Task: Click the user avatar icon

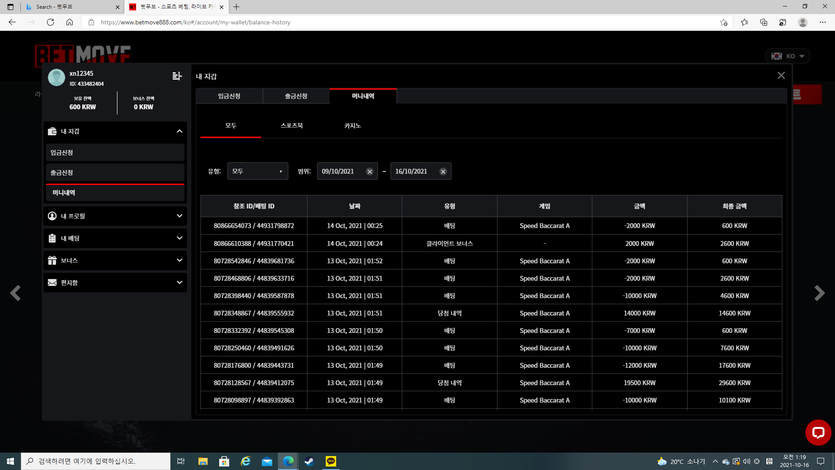Action: coord(56,78)
